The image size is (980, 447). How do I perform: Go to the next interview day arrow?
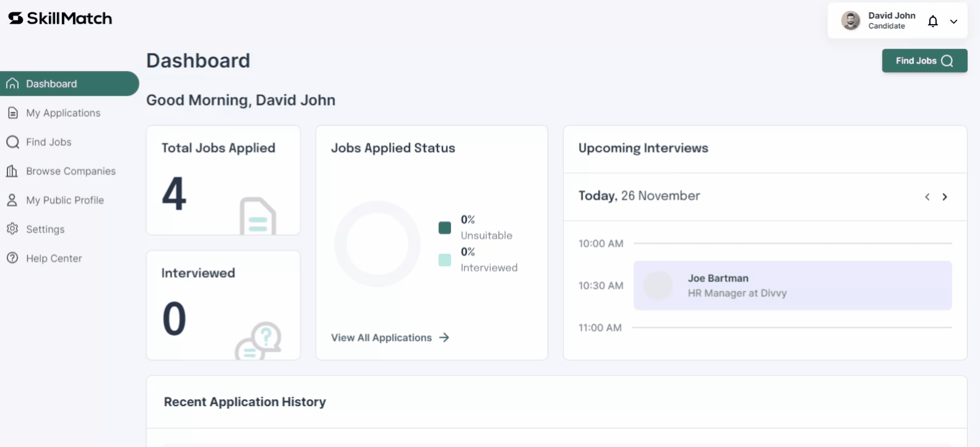tap(945, 197)
